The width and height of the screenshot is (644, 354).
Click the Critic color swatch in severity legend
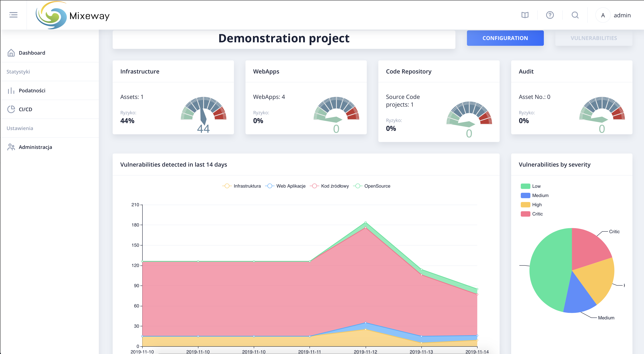click(525, 214)
